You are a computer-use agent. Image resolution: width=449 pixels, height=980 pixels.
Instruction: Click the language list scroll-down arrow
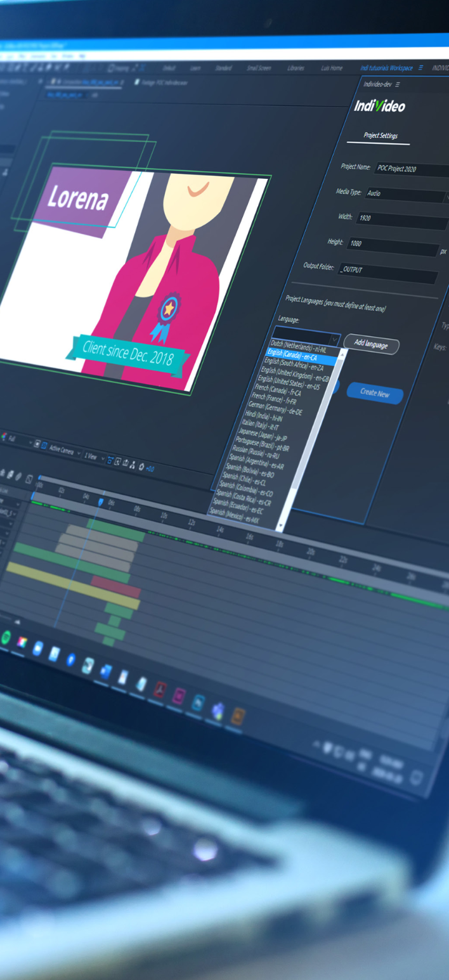tap(280, 525)
